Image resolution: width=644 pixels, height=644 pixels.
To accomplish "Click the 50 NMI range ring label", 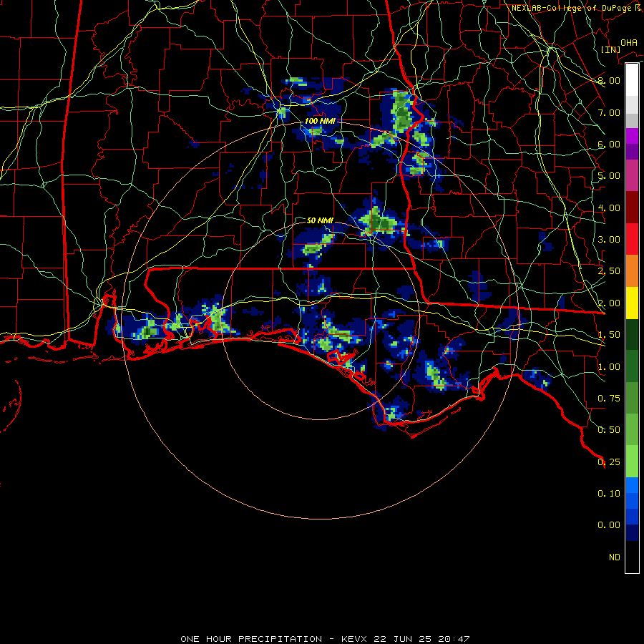I will click(320, 220).
